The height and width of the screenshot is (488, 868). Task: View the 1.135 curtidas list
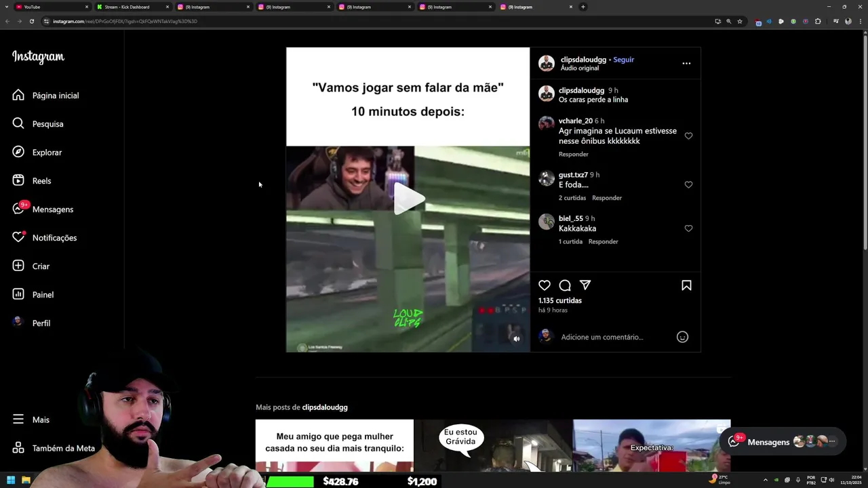point(560,301)
